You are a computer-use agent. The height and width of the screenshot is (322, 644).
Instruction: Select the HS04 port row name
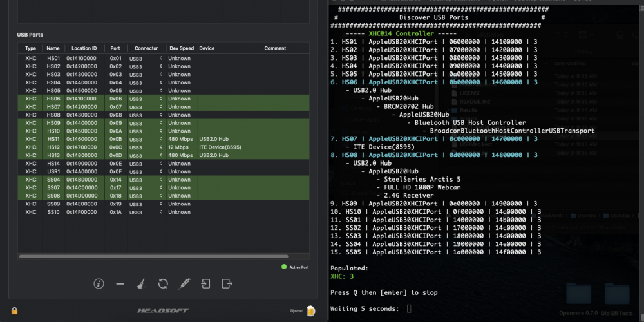point(53,82)
